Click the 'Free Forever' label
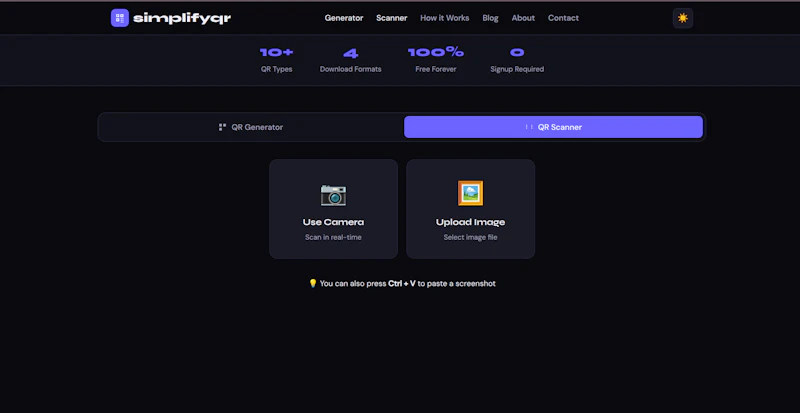800x413 pixels. pos(436,69)
